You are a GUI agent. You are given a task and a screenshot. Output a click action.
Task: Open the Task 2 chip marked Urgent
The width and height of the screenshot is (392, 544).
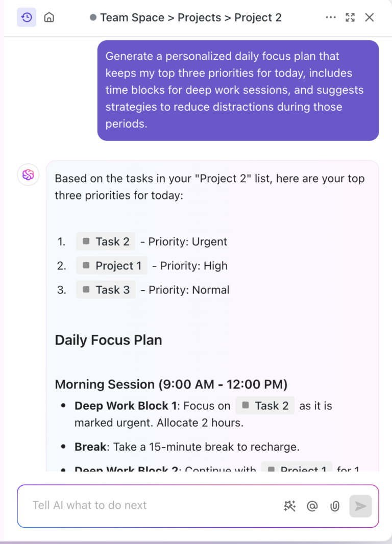106,241
